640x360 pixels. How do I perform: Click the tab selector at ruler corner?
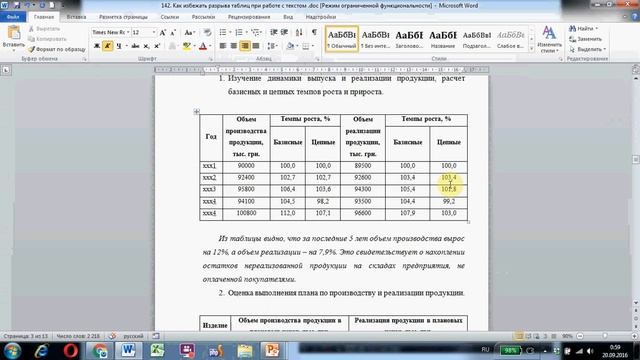[x=6, y=70]
